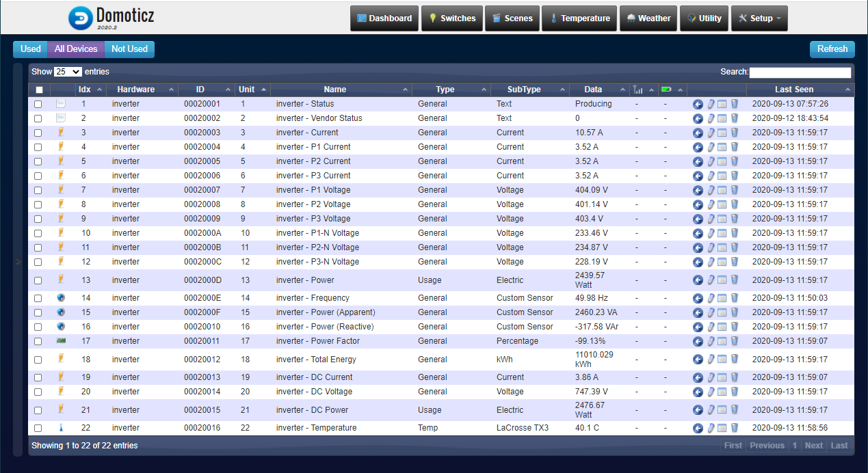Sort by the signal strength column icon
Image resolution: width=868 pixels, height=473 pixels.
(x=638, y=90)
